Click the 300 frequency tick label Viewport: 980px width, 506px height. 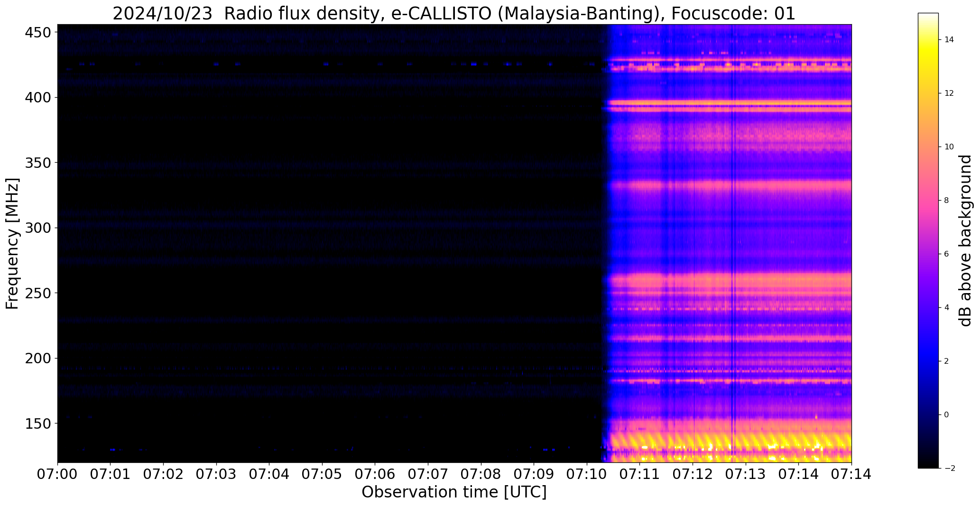[37, 228]
